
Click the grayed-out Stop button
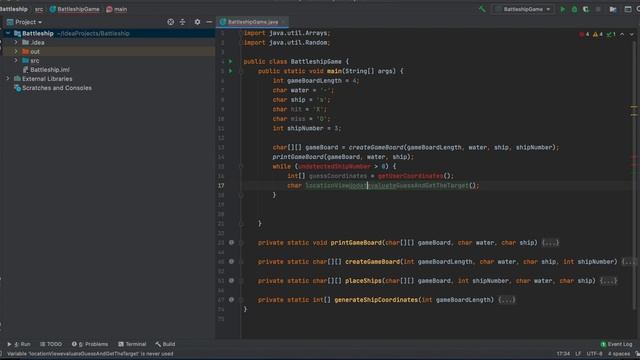coord(598,9)
